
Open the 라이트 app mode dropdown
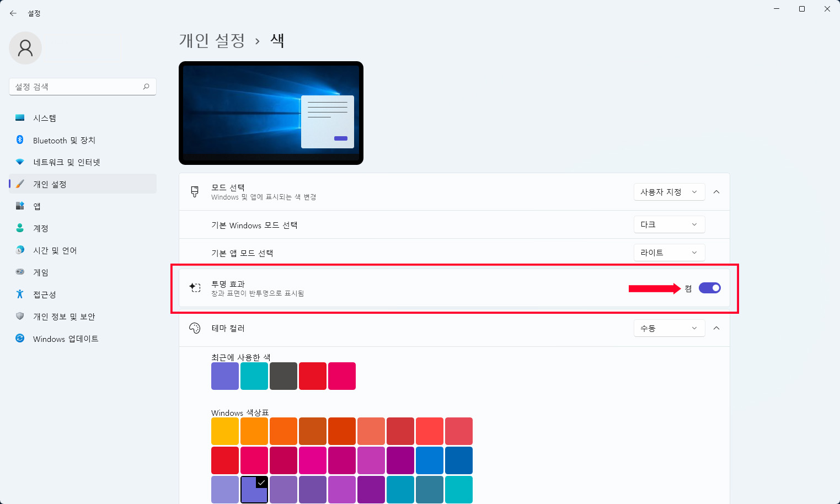click(670, 253)
